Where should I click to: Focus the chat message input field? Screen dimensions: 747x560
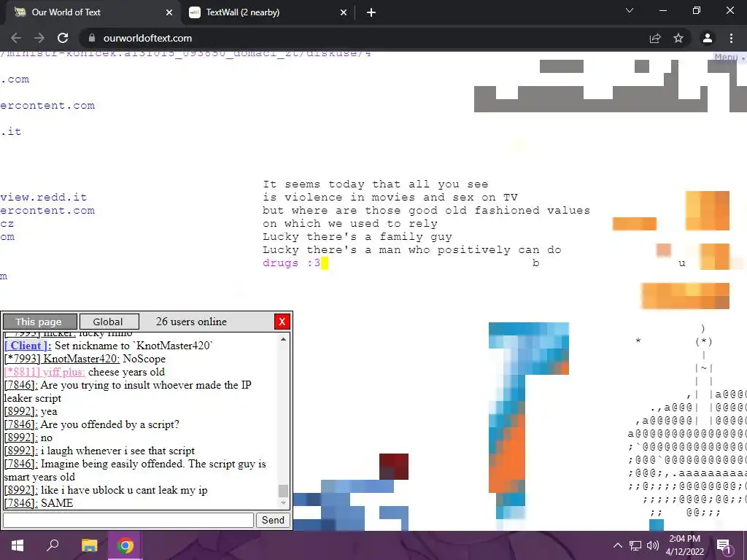128,520
